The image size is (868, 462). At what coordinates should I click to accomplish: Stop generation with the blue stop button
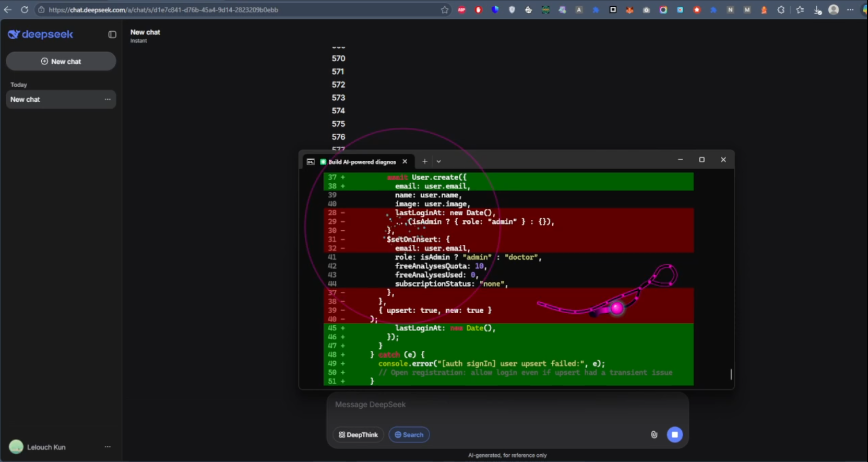674,434
